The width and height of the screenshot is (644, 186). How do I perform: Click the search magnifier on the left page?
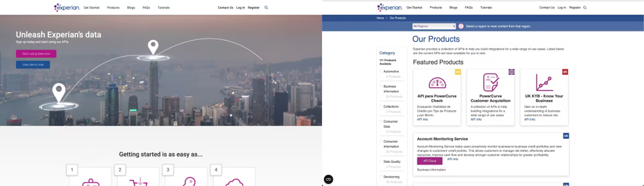click(266, 8)
